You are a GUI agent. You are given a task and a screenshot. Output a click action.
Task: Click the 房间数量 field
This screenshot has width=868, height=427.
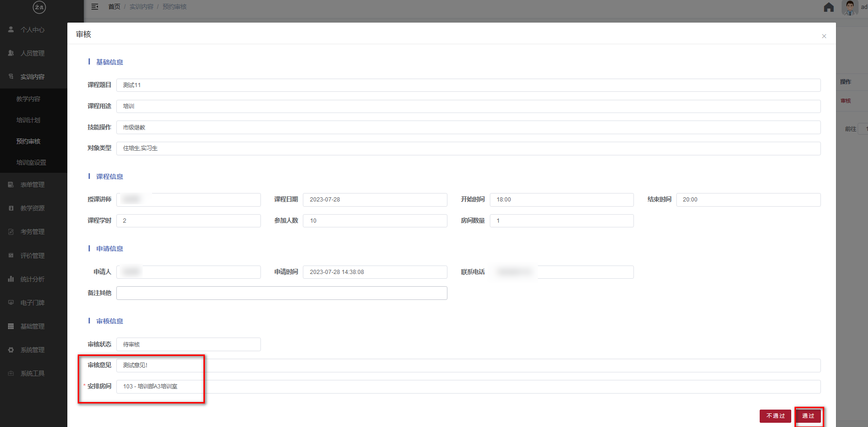coord(561,221)
